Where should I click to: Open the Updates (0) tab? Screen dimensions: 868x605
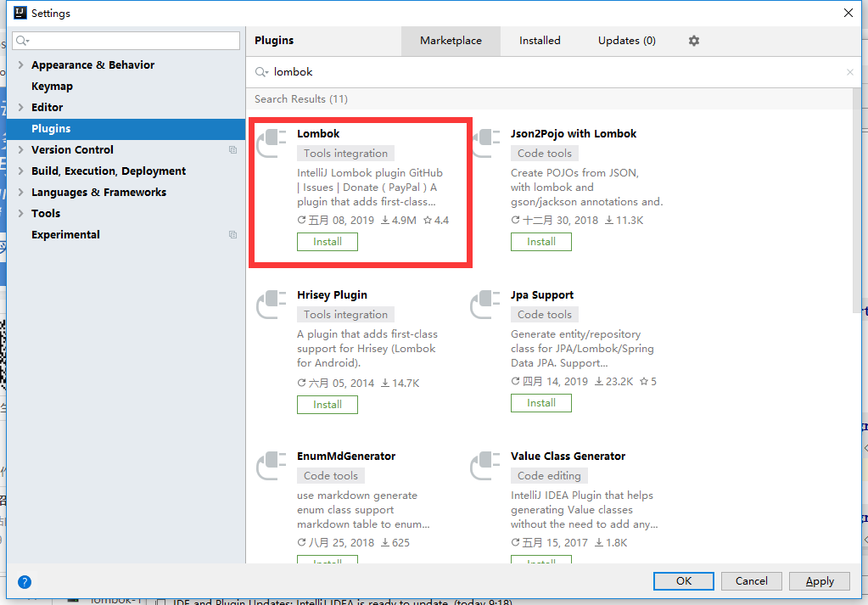tap(627, 41)
